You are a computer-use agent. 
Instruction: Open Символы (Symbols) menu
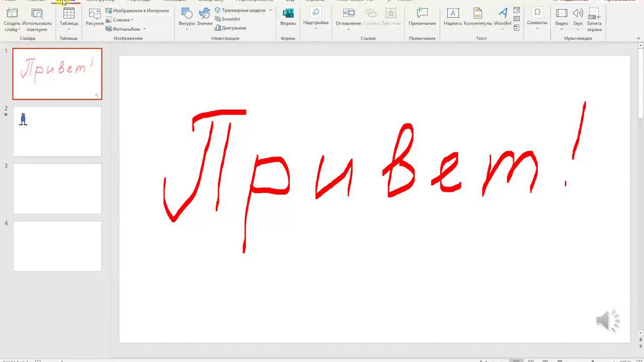click(537, 19)
